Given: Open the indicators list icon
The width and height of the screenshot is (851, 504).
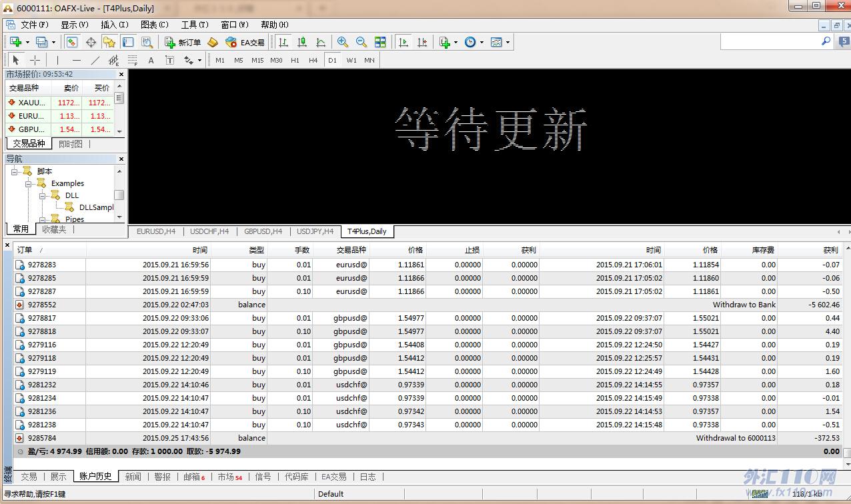Looking at the screenshot, I should [445, 42].
